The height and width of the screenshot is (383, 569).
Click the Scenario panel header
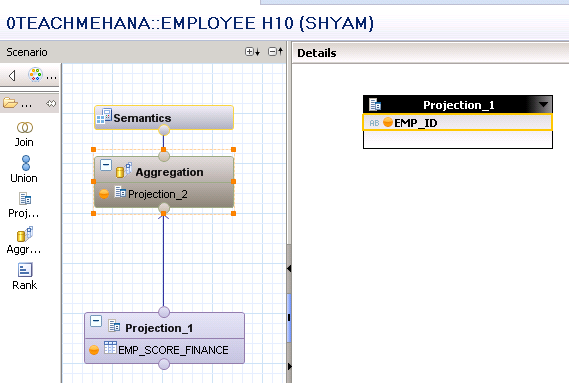click(143, 52)
